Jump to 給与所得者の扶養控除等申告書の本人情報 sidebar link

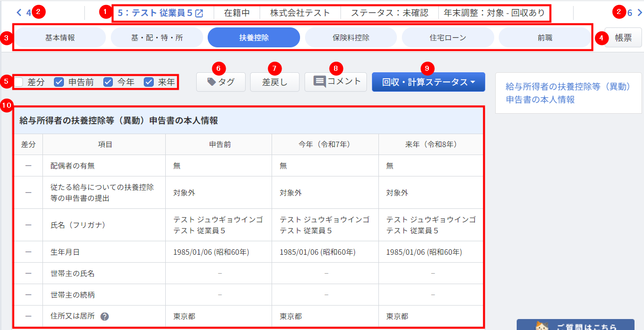click(568, 93)
